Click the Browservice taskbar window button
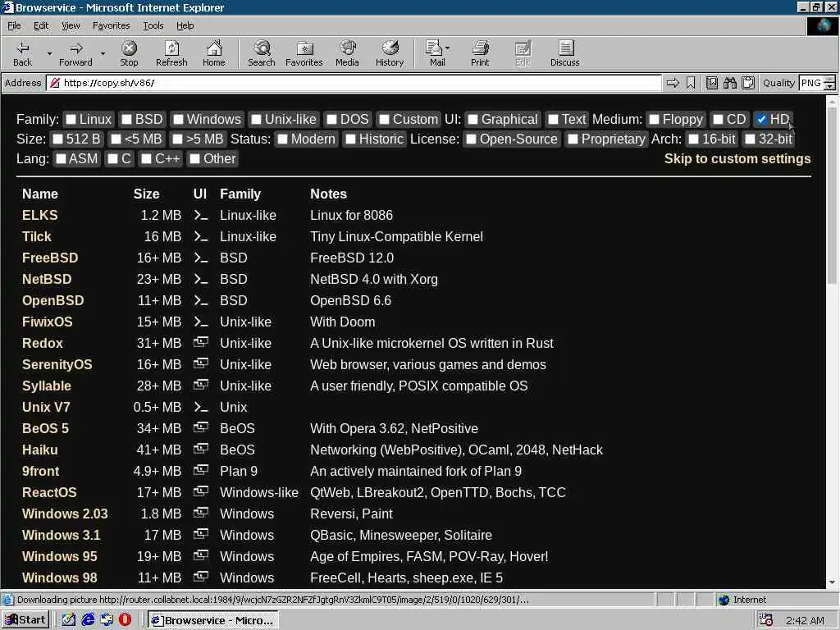Image resolution: width=840 pixels, height=630 pixels. pos(213,620)
